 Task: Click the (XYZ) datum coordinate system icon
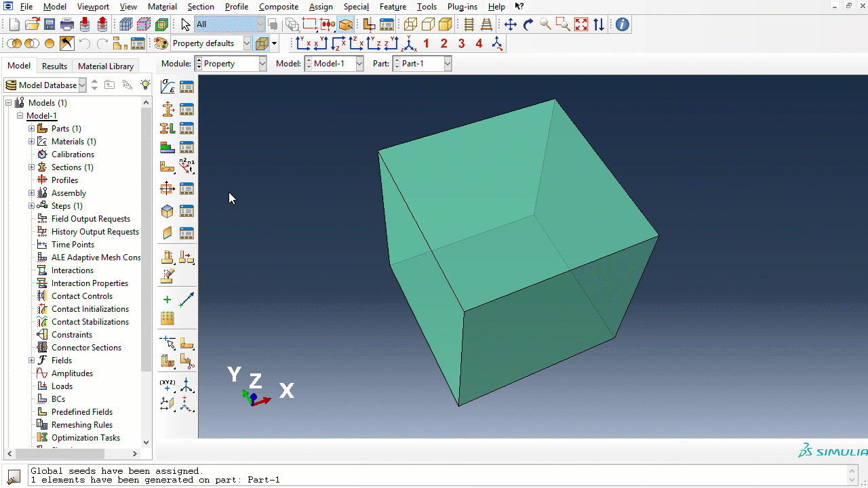[167, 385]
